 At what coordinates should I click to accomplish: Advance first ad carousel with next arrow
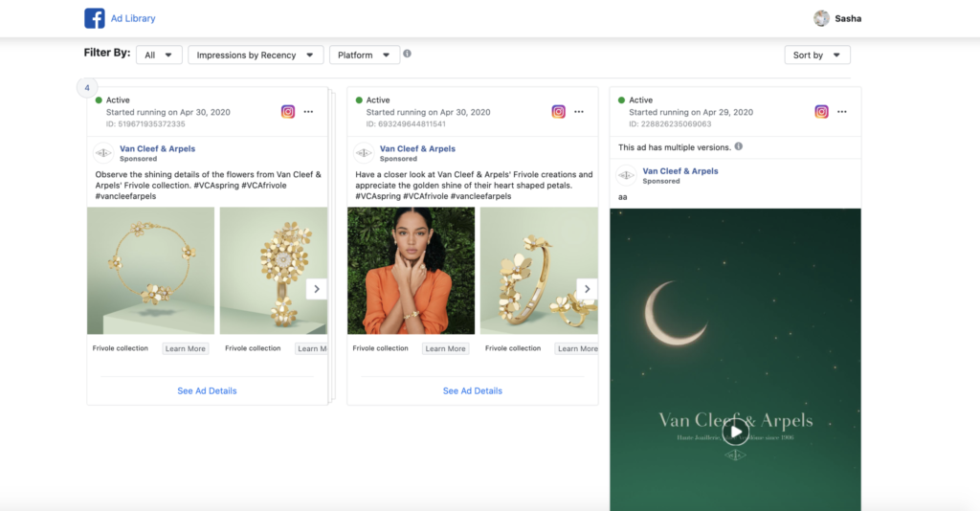pyautogui.click(x=317, y=289)
